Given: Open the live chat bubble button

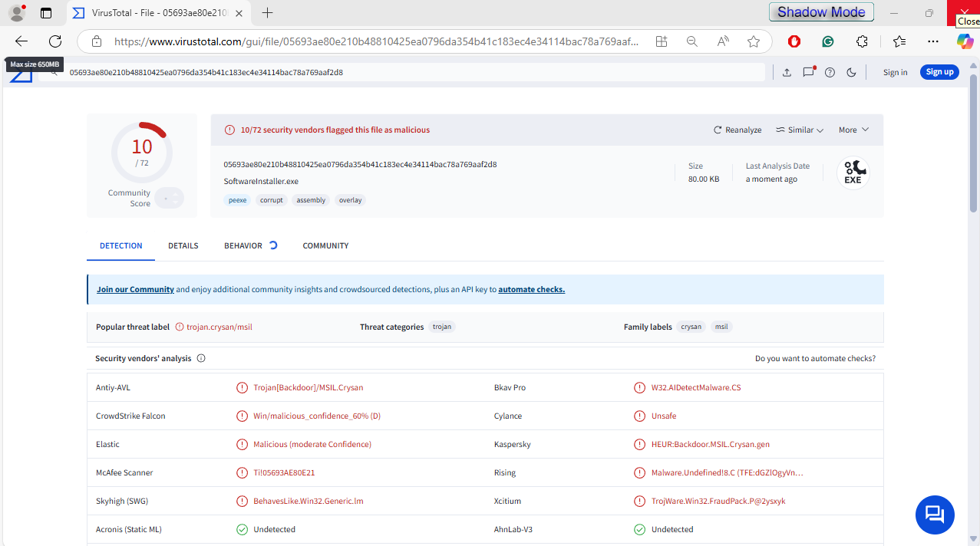Looking at the screenshot, I should click(x=934, y=514).
